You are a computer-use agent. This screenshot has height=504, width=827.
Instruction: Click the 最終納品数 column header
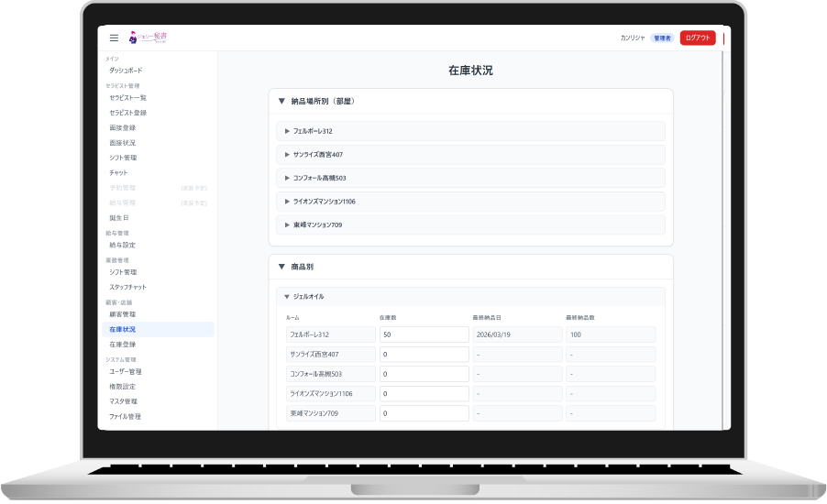pos(580,318)
